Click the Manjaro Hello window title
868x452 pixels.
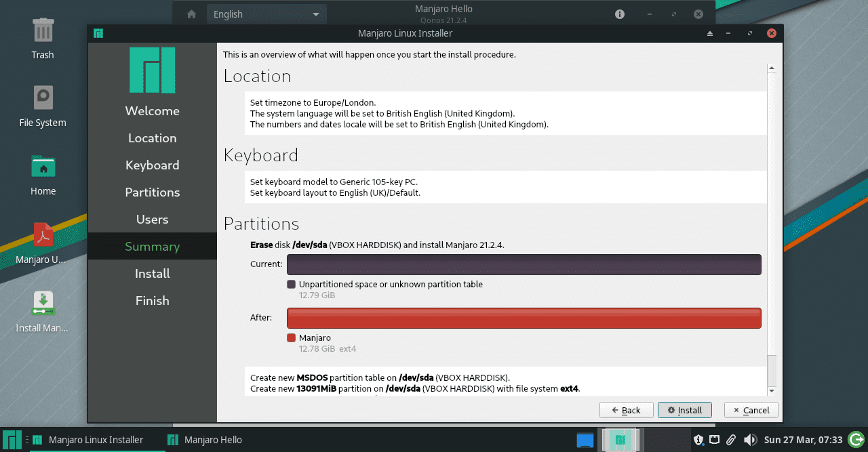point(443,9)
